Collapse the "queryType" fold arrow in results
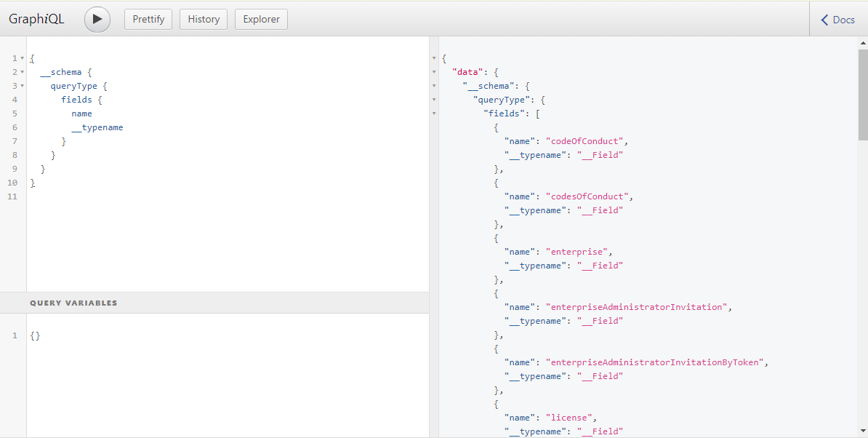This screenshot has height=438, width=868. [434, 100]
